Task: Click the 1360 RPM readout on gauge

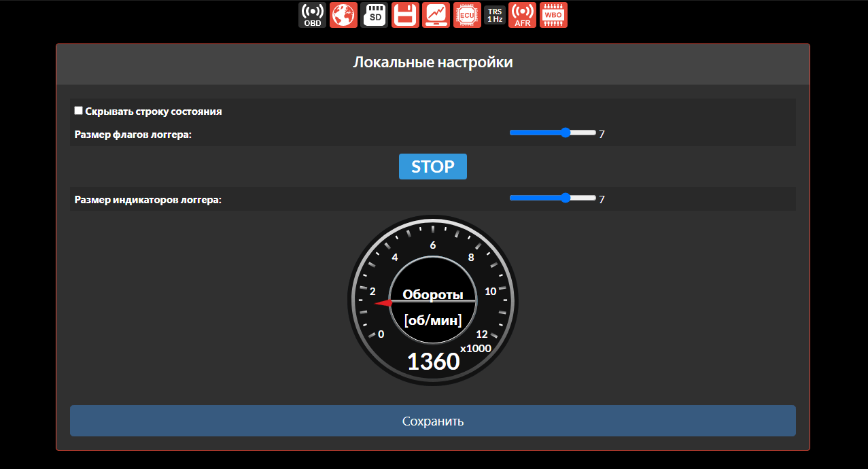Action: (433, 362)
